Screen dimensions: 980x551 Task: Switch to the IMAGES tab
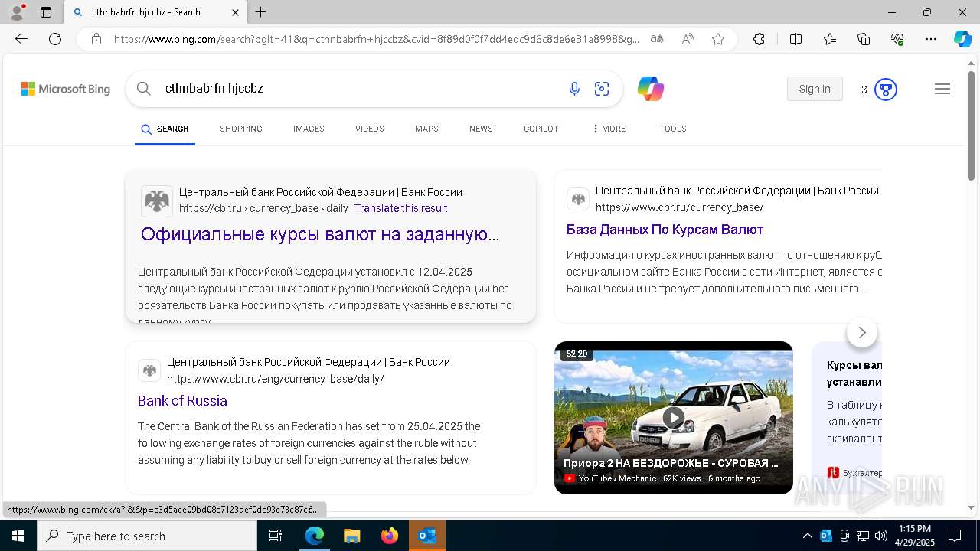pos(309,129)
